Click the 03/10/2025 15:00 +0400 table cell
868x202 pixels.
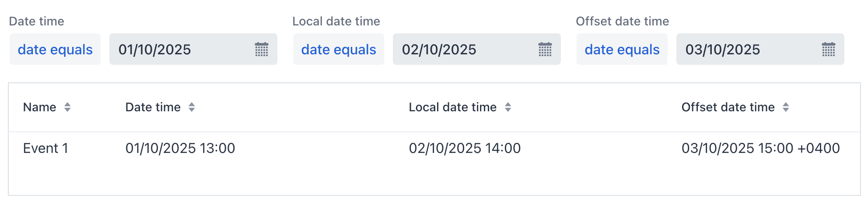760,149
